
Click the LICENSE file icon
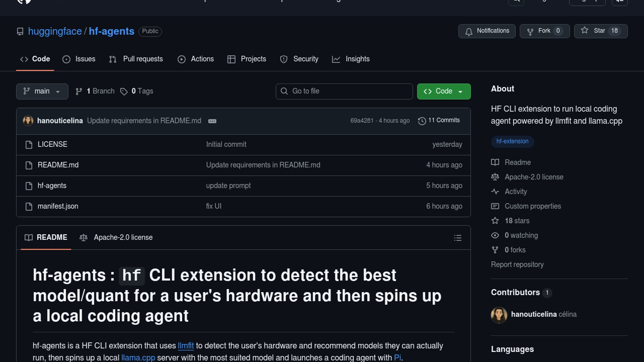29,144
